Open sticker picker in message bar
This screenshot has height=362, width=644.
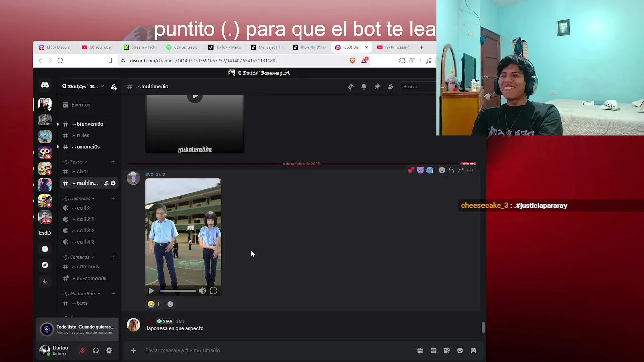(x=447, y=350)
